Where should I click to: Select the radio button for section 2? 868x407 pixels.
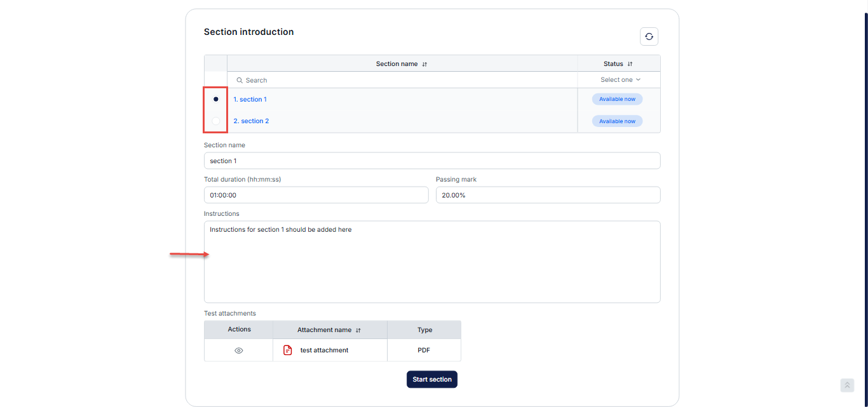pyautogui.click(x=216, y=121)
